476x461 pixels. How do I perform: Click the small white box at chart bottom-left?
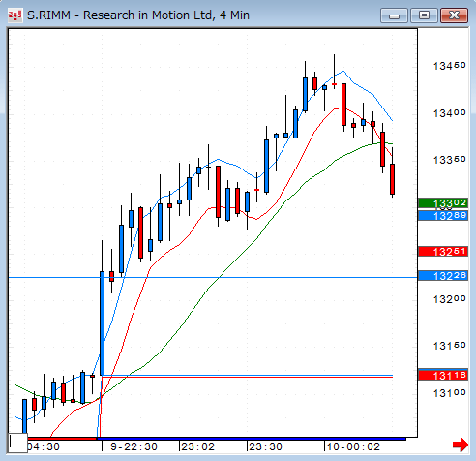17,443
